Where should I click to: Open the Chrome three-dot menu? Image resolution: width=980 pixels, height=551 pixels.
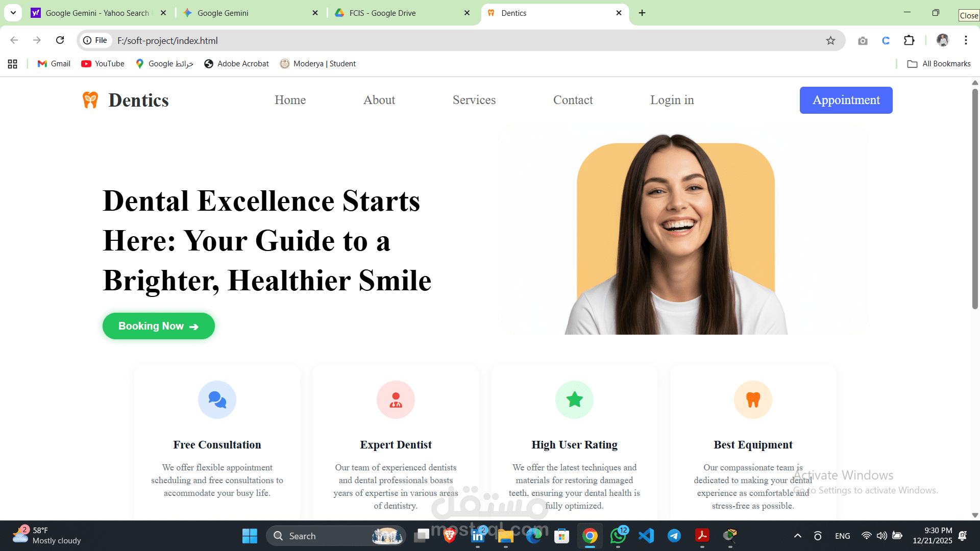click(x=966, y=40)
